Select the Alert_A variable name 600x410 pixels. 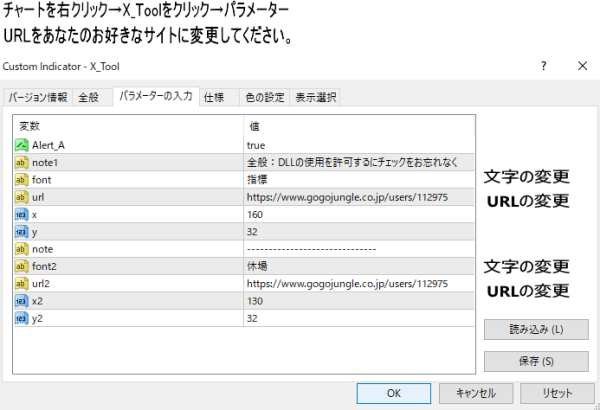click(x=48, y=145)
